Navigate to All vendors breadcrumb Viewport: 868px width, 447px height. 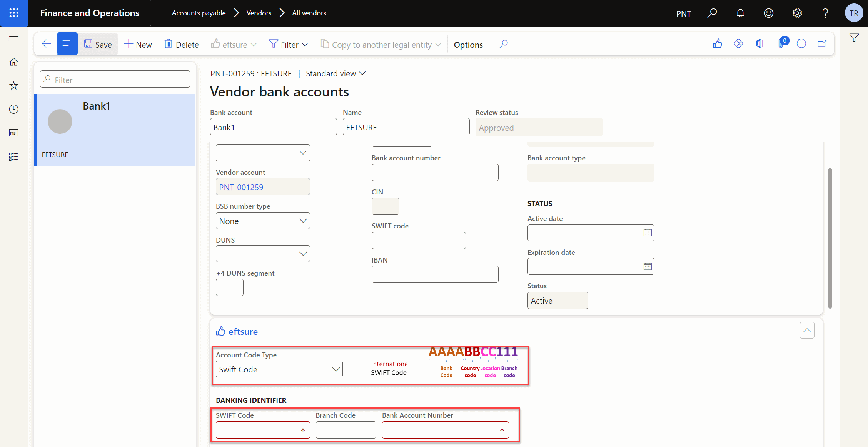click(309, 13)
